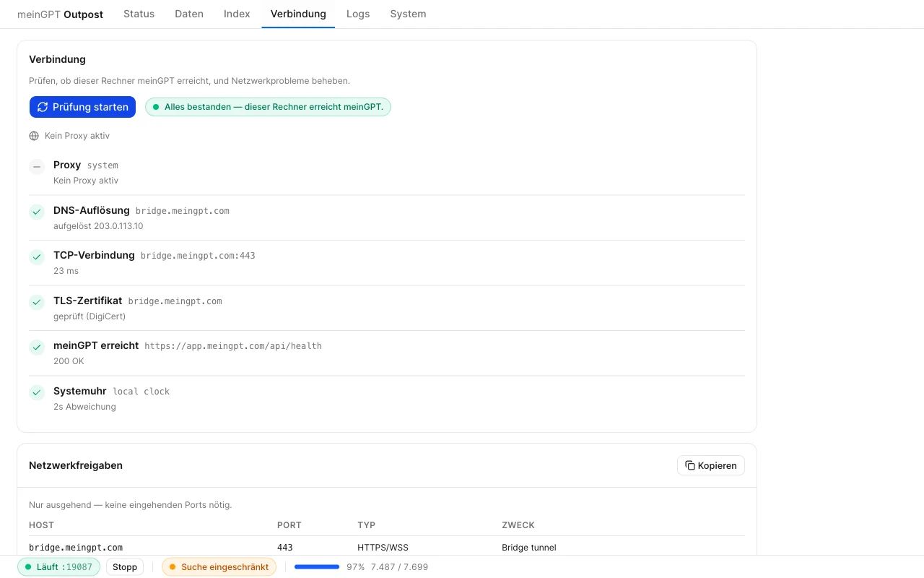The width and height of the screenshot is (924, 578).
Task: Click the Läuft :19087 status badge
Action: pyautogui.click(x=58, y=567)
